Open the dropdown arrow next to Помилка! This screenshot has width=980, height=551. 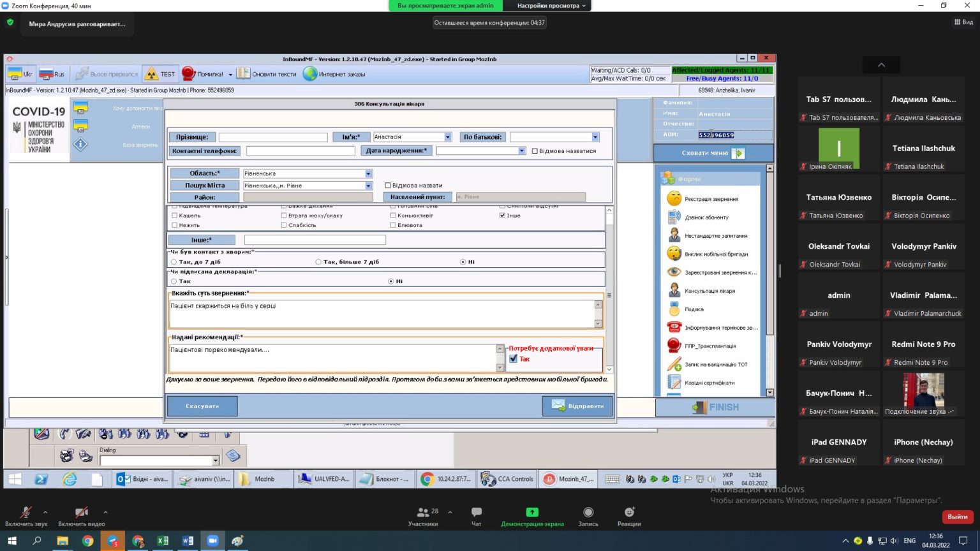pos(230,75)
